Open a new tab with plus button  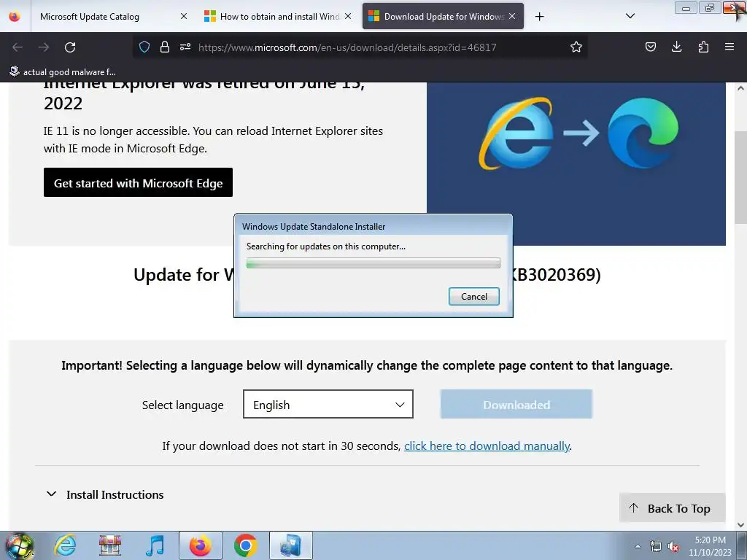[539, 17]
